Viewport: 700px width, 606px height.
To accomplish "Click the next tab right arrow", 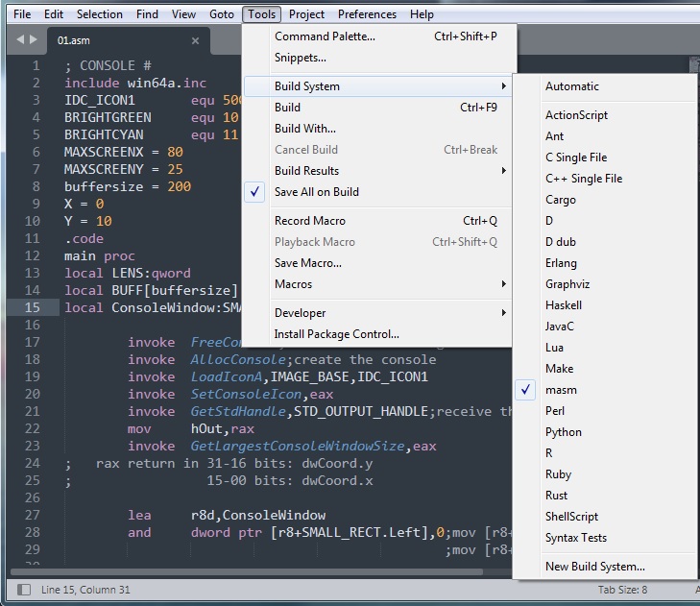I will (x=34, y=40).
